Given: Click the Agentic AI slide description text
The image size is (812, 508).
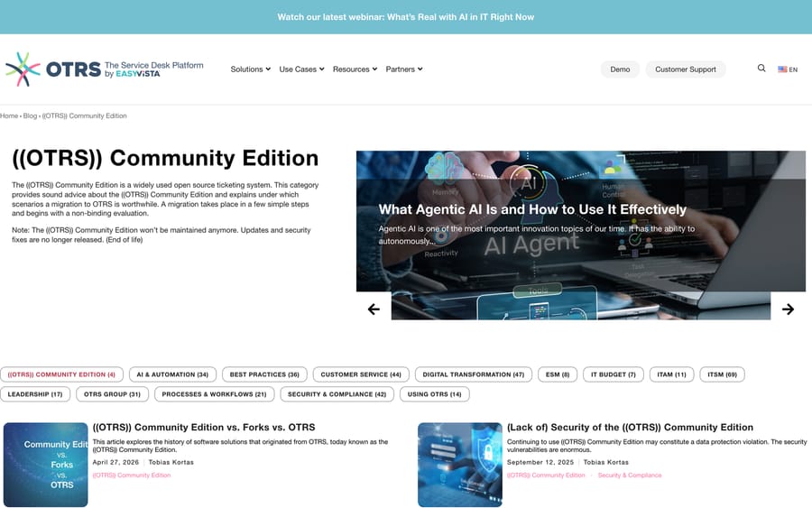Looking at the screenshot, I should coord(537,235).
